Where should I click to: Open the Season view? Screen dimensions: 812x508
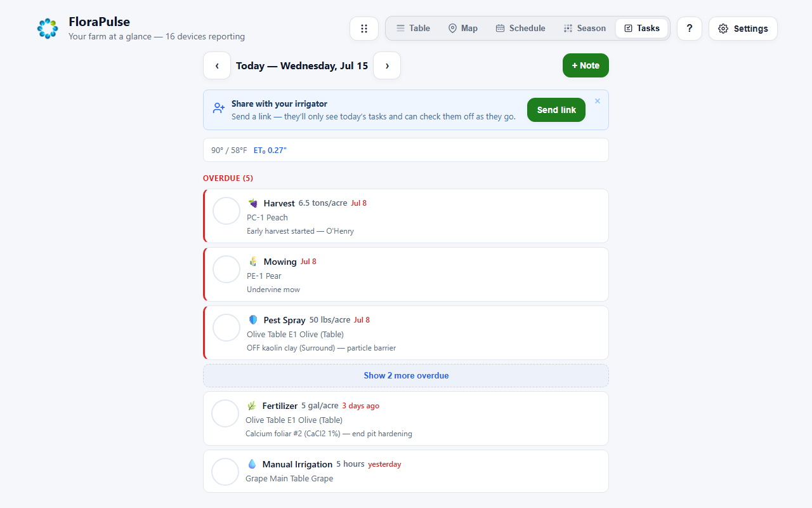tap(584, 29)
